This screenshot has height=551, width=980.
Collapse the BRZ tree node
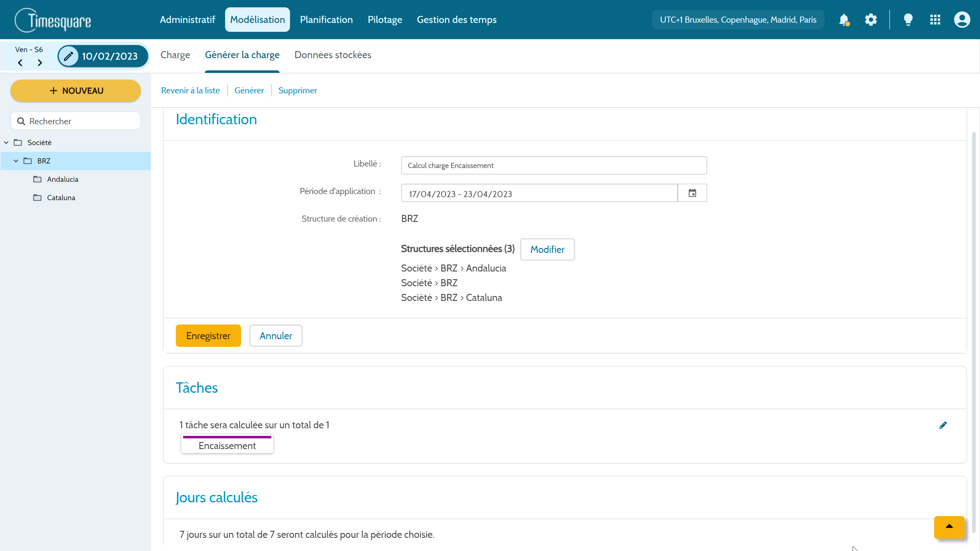click(16, 161)
